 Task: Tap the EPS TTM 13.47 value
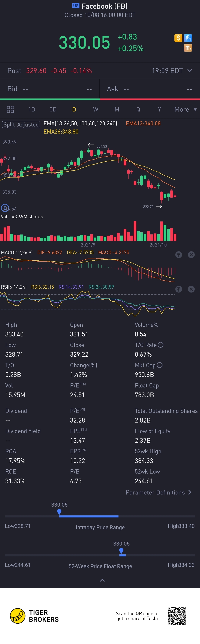pyautogui.click(x=78, y=441)
